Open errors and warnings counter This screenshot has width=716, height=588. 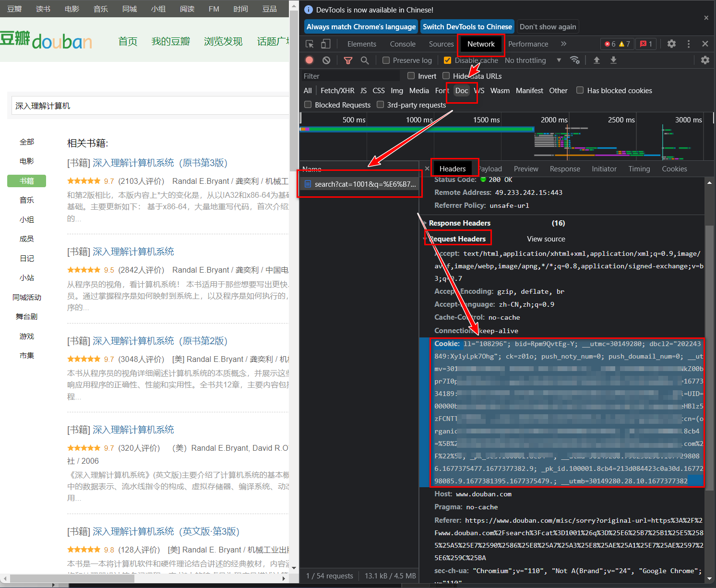click(x=617, y=44)
